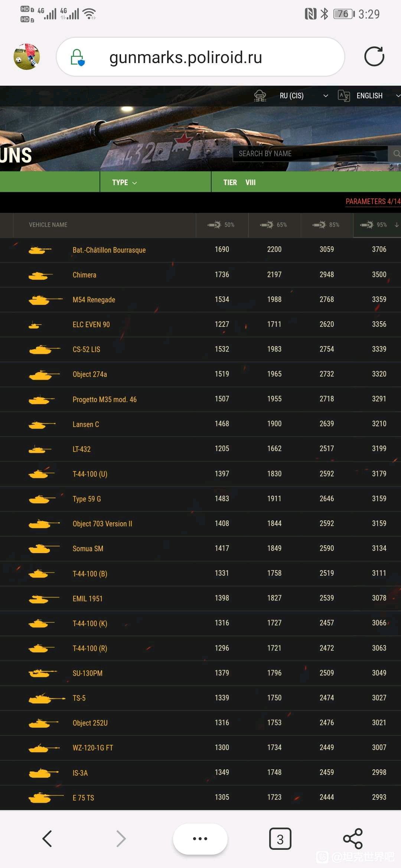Screen dimensions: 401x868
Task: Focus the SEARCH BY NAME field
Action: (310, 154)
